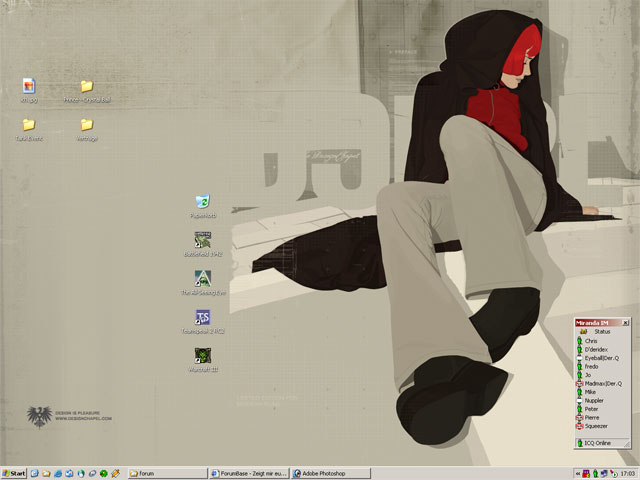This screenshot has width=640, height=480.
Task: Click the pencil icon in quick launch
Action: (x=116, y=473)
